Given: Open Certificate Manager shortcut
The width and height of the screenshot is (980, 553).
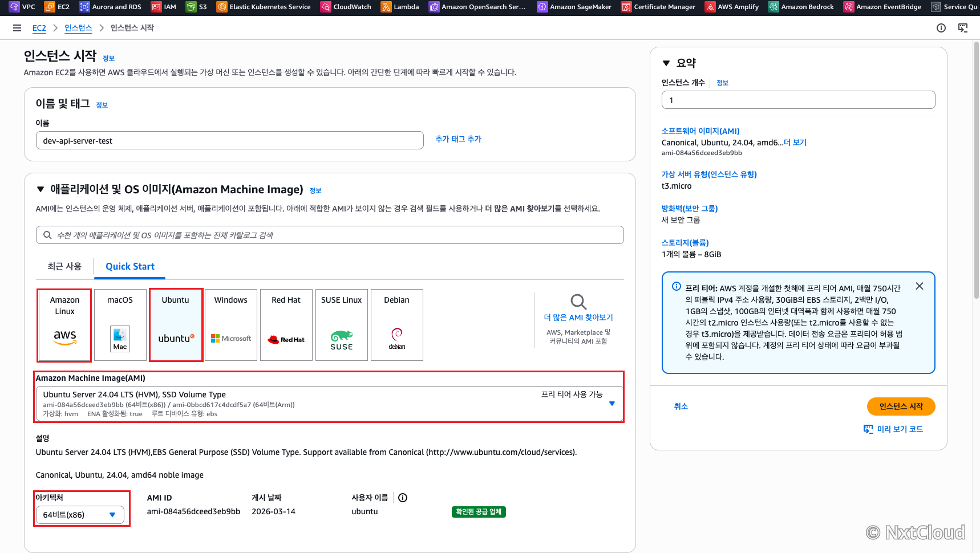Looking at the screenshot, I should (658, 7).
